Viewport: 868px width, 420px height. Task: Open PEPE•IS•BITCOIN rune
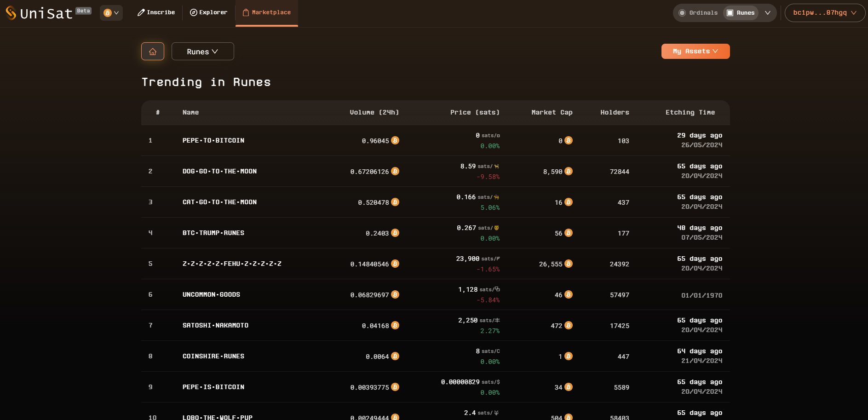point(213,387)
